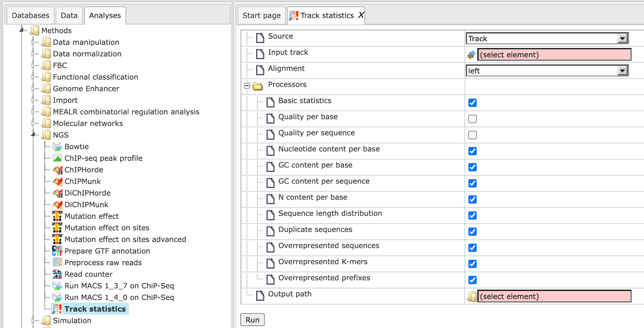644x328 pixels.
Task: Select the Analyses tab
Action: point(105,15)
